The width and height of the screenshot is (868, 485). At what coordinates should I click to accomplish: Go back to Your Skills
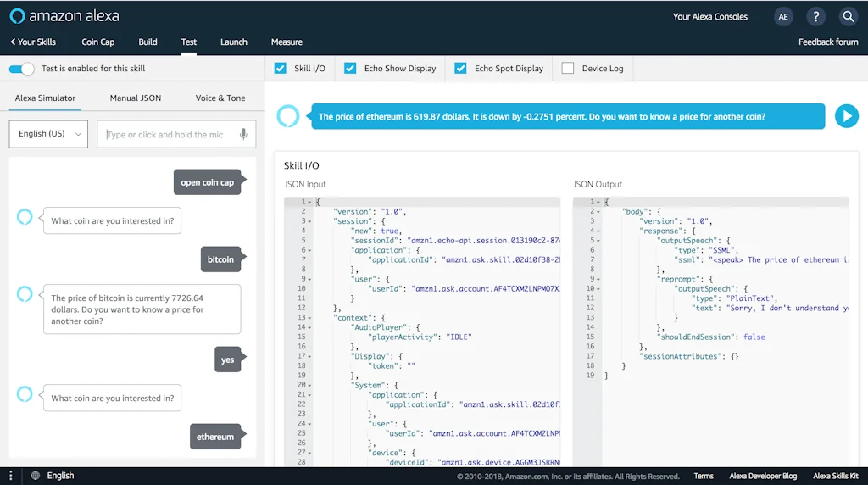pyautogui.click(x=33, y=42)
